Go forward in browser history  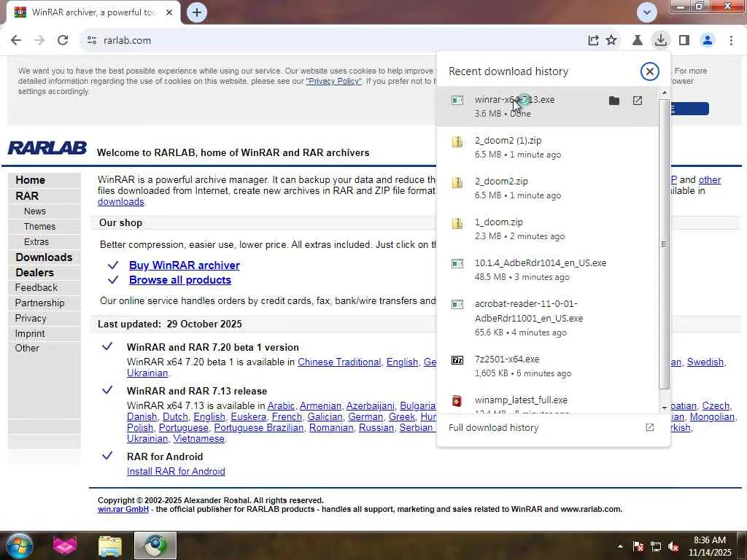click(39, 41)
